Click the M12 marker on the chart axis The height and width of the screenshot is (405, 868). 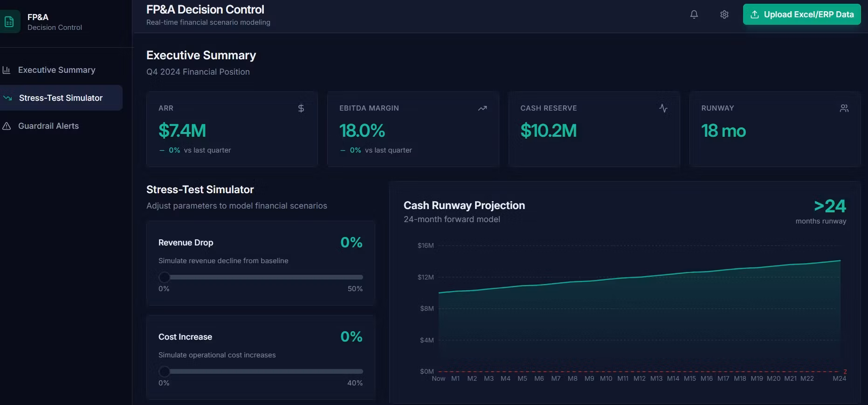(x=639, y=378)
